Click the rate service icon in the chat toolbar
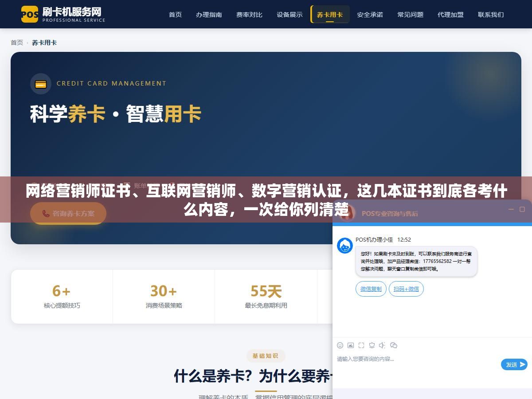Image resolution: width=532 pixels, height=399 pixels. [372, 345]
